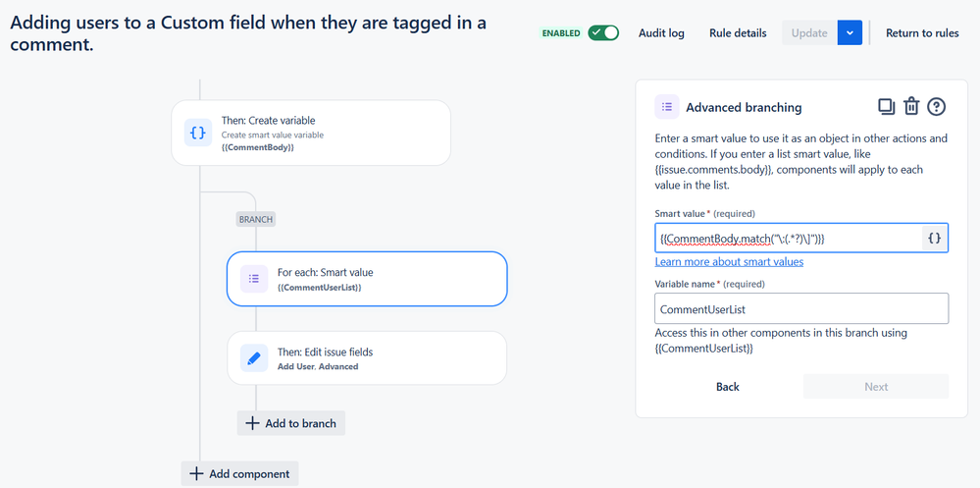Viewport: 980px width, 488px height.
Task: Click Add to branch button
Action: coord(291,423)
